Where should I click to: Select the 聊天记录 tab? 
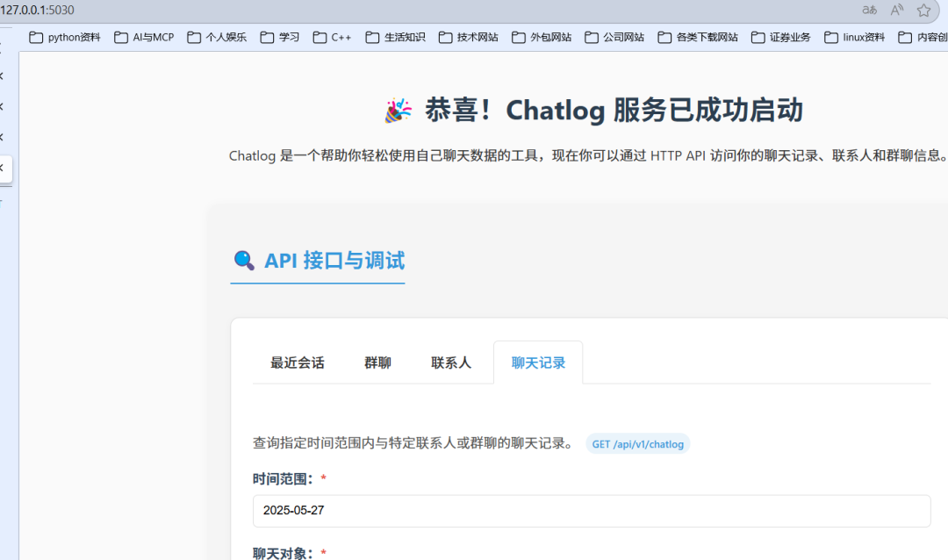[x=538, y=363]
